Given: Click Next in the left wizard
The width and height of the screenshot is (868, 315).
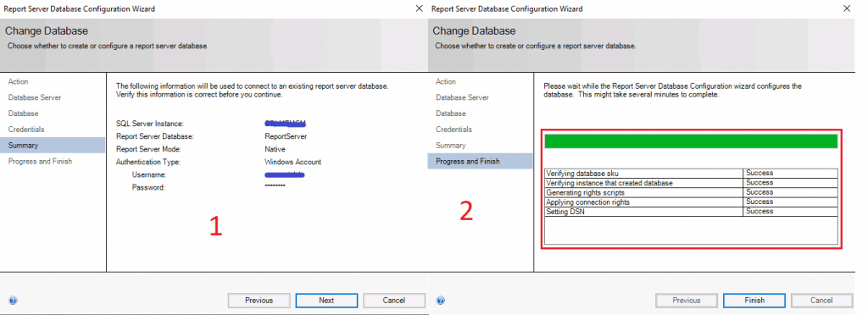Looking at the screenshot, I should point(326,301).
